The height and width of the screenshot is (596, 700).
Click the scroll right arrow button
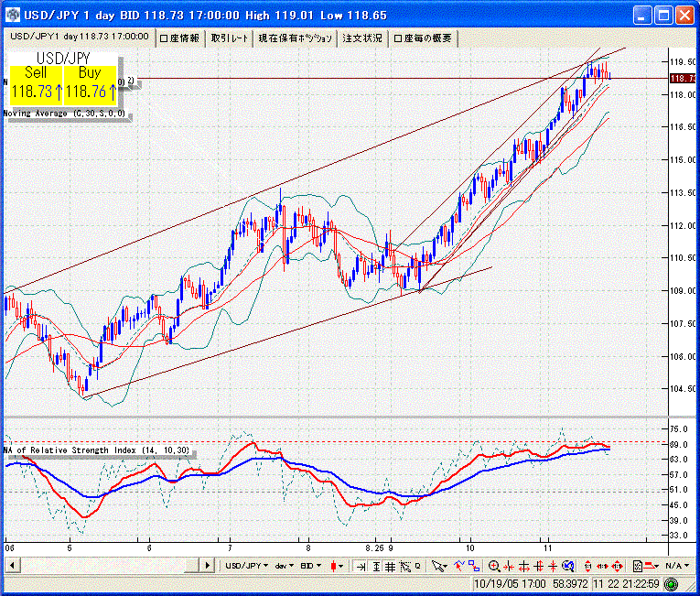click(207, 565)
